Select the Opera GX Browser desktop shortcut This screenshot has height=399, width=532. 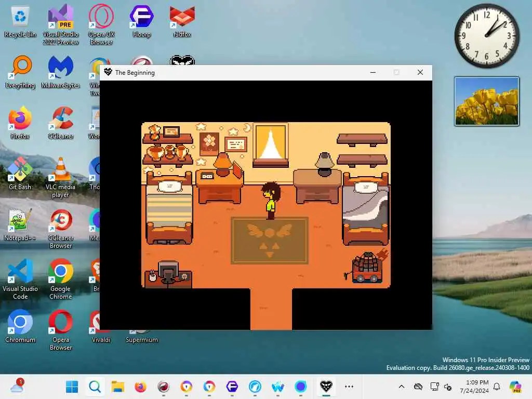tap(101, 25)
